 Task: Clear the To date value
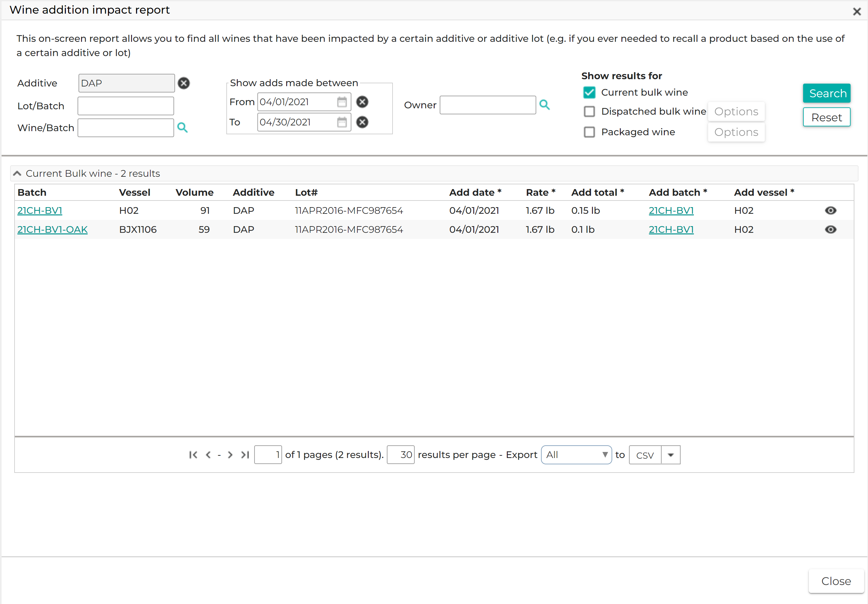pyautogui.click(x=362, y=123)
